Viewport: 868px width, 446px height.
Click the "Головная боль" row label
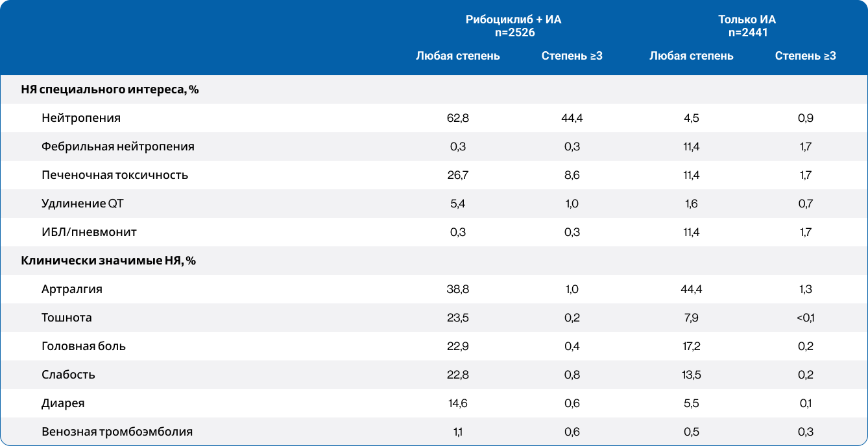tap(84, 346)
